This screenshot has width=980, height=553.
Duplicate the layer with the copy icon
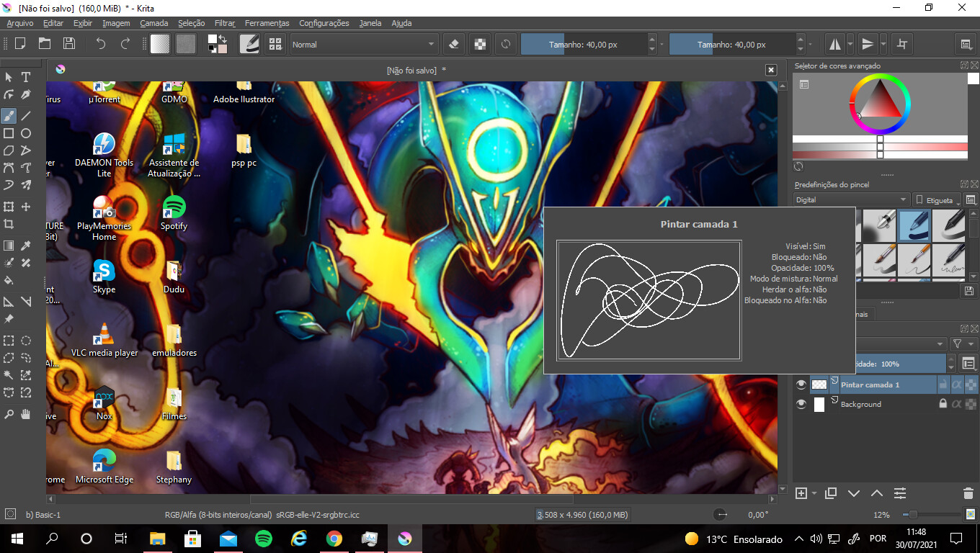831,493
